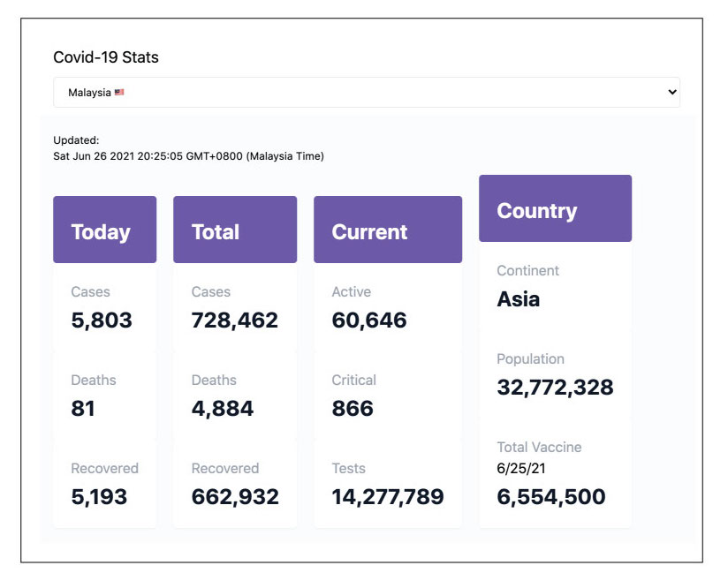Screen dimensions: 728x588
Task: Click the Today card header
Action: click(105, 230)
